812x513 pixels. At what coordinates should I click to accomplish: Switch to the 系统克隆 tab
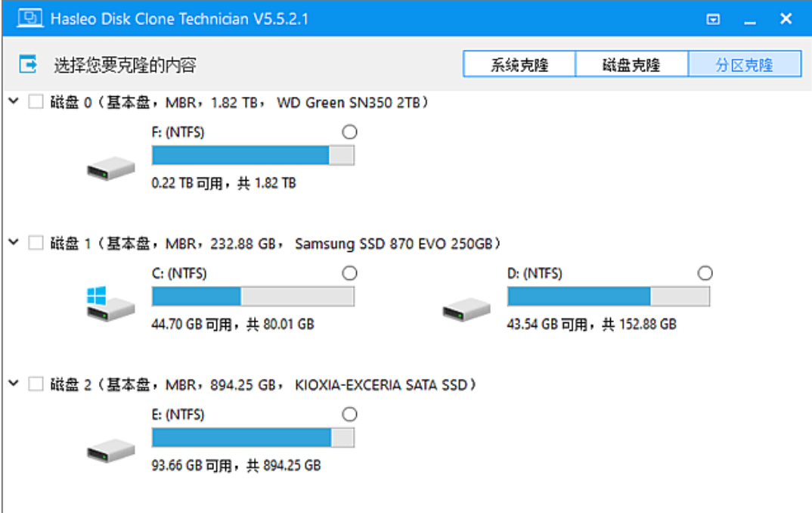[519, 64]
